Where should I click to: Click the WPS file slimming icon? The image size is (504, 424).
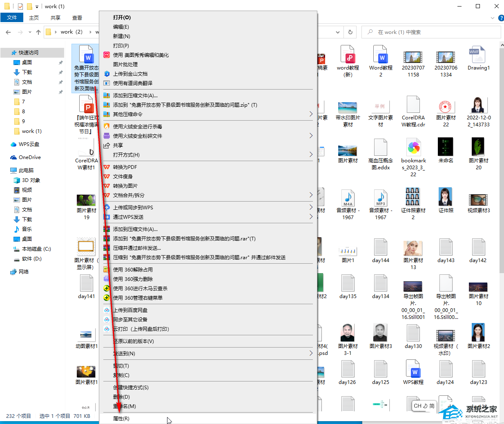[107, 176]
